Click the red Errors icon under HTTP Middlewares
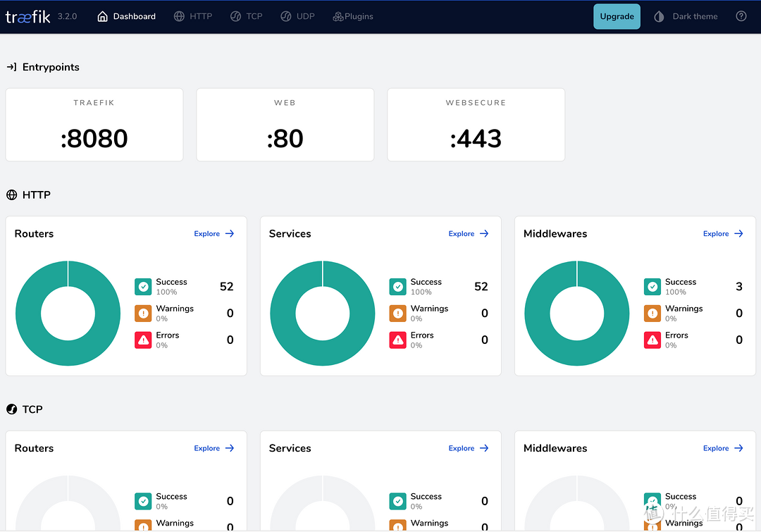 tap(652, 340)
